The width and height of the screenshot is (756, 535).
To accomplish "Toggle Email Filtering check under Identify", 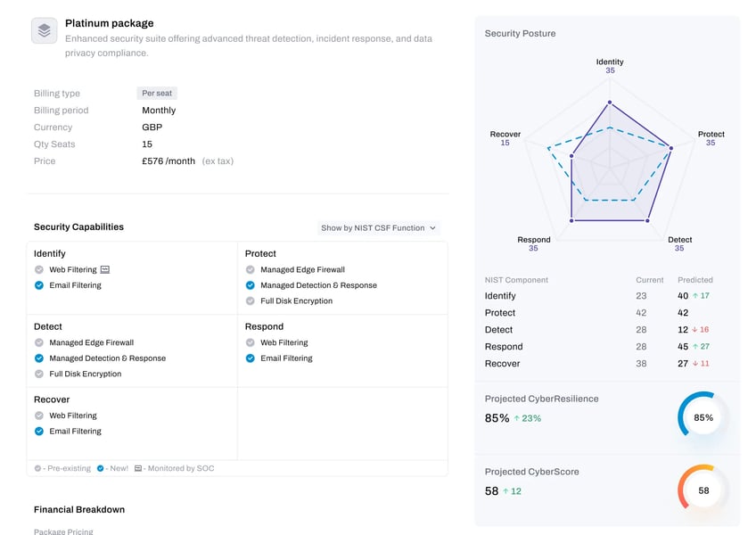I will [x=39, y=285].
